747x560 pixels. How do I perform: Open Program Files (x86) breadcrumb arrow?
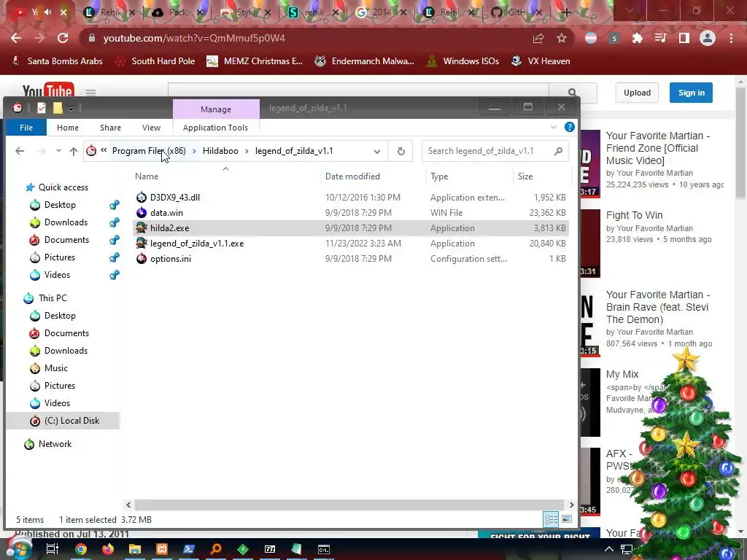point(194,151)
